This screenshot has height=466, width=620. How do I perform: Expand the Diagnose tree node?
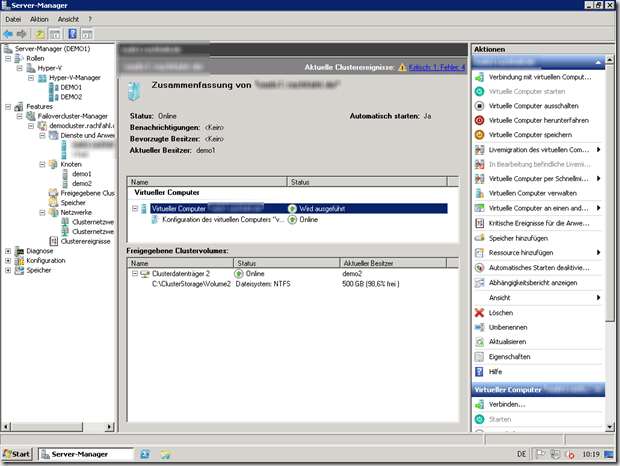tap(8, 251)
